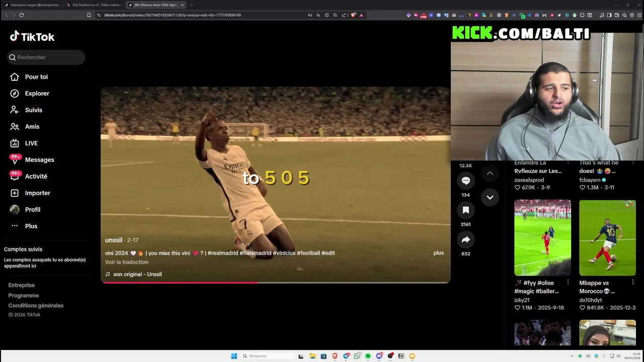Click Importer to upload a video
This screenshot has width=644, height=362.
pos(38,193)
